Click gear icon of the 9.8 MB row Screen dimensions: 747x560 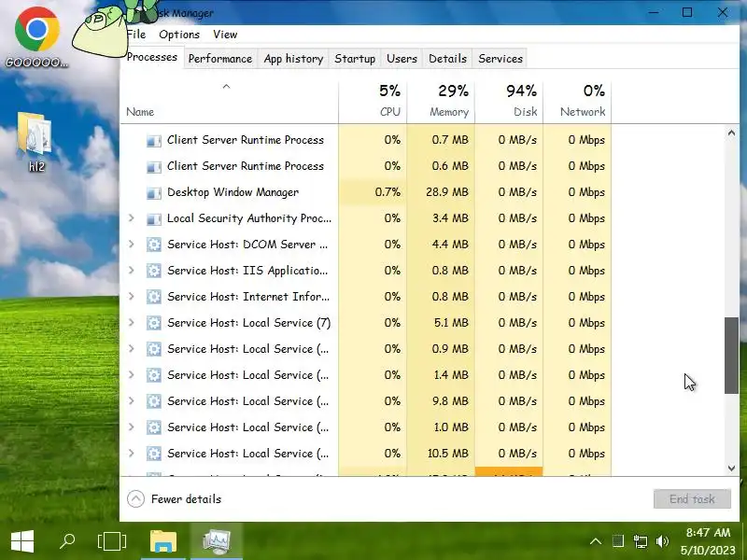(x=153, y=402)
